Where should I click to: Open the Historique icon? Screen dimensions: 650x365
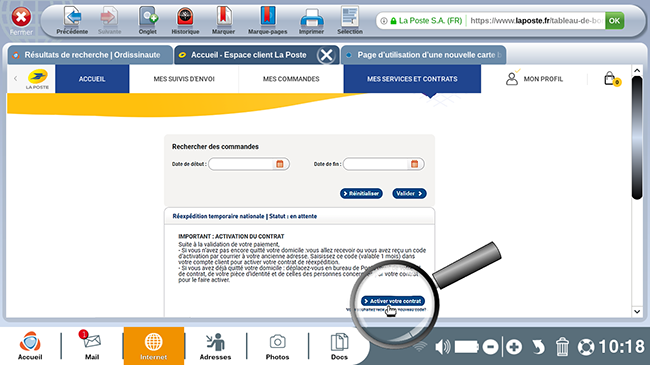click(x=185, y=17)
